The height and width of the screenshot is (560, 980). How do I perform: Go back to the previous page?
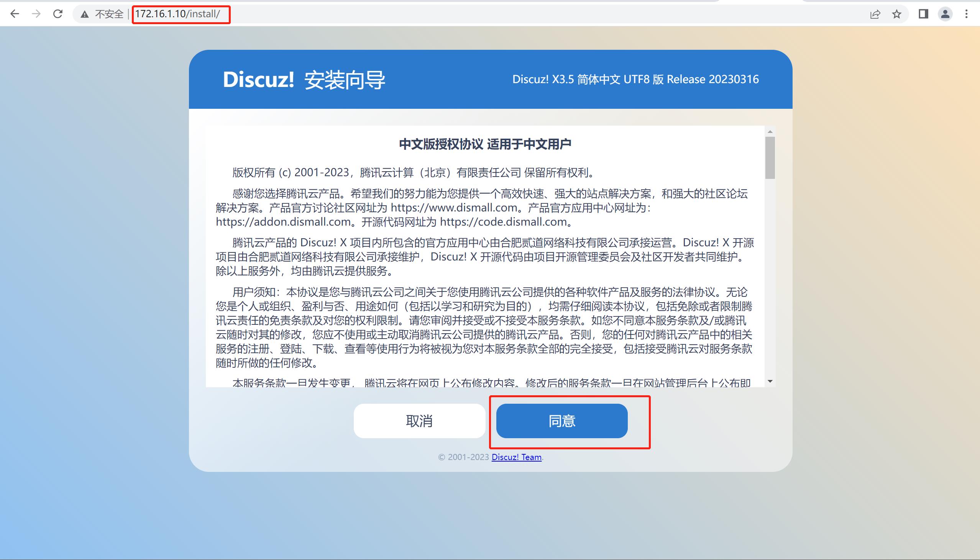click(x=15, y=14)
